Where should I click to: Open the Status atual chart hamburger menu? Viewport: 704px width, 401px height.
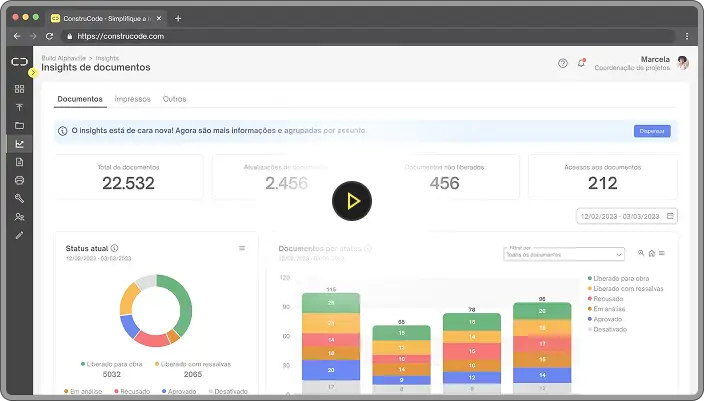click(241, 248)
